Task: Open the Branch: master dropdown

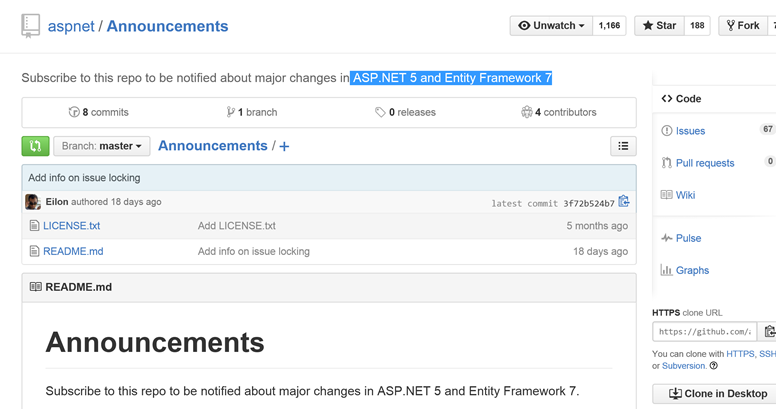Action: point(101,146)
